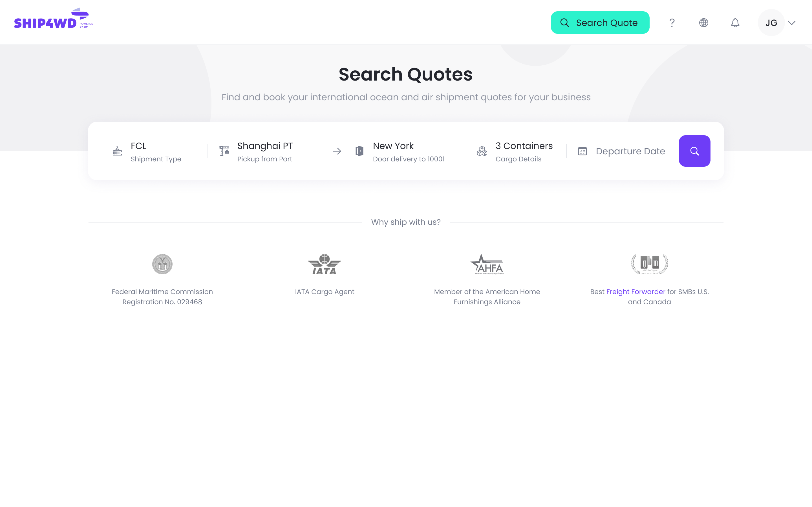Click the calendar icon by Departure Date
This screenshot has height=507, width=812.
[x=582, y=151]
